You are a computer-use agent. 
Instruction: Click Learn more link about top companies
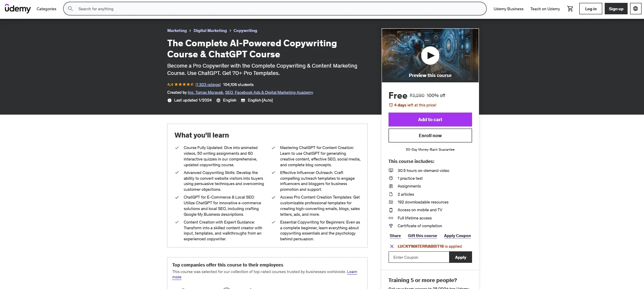(352, 272)
